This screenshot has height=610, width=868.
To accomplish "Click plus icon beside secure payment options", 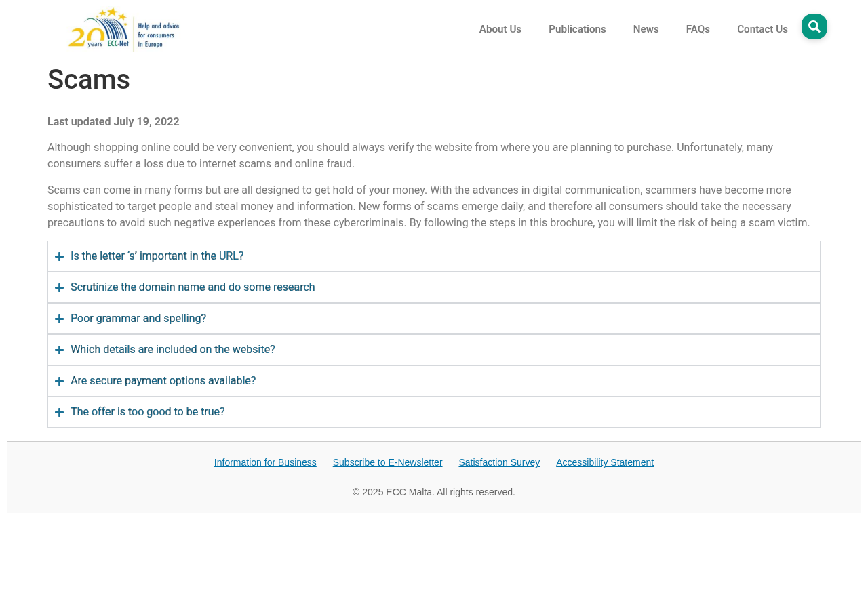I will point(59,382).
